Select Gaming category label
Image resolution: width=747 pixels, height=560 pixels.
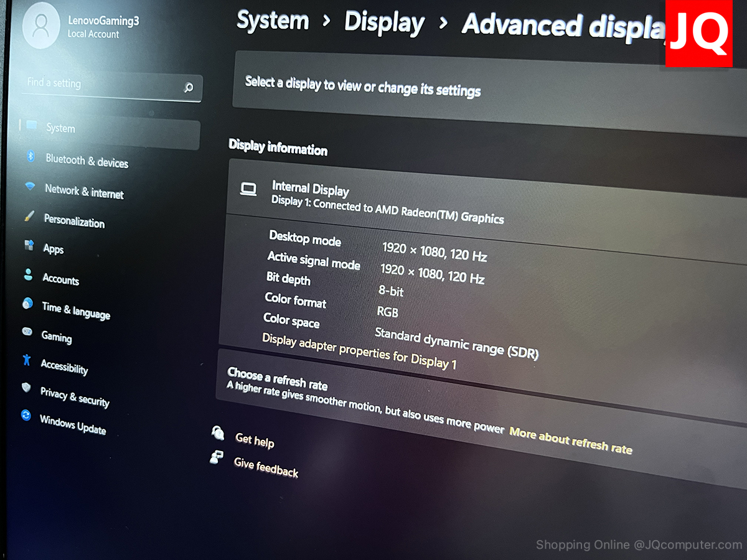click(56, 336)
